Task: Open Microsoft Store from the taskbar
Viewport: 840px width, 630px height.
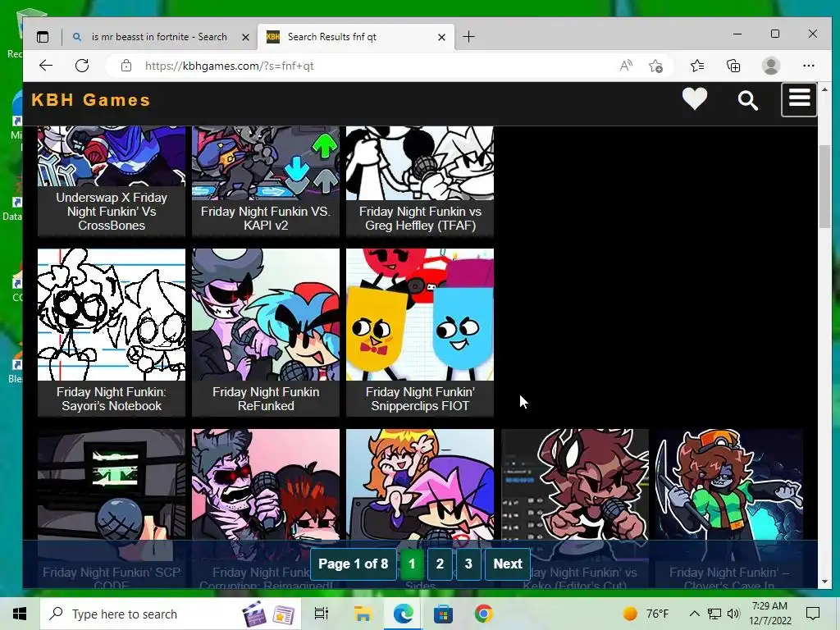Action: 443,614
